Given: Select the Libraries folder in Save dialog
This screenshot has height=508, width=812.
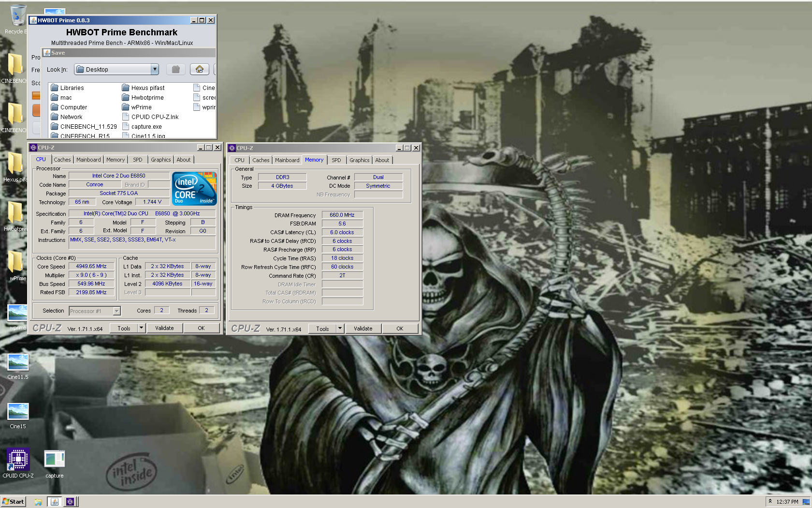Looking at the screenshot, I should (68, 88).
